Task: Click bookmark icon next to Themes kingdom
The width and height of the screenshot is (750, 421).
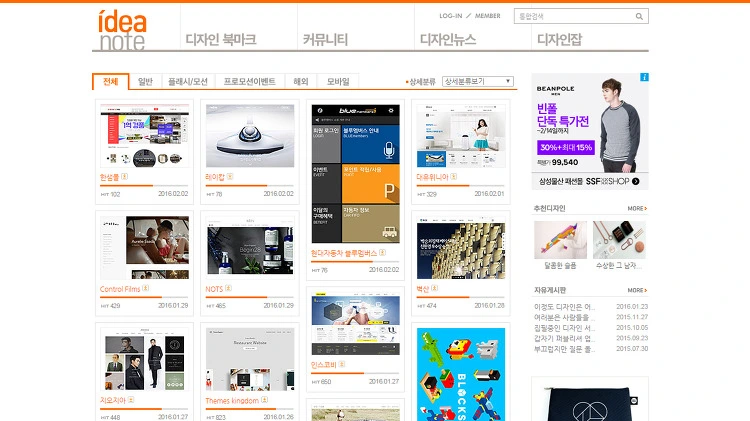Action: [265, 399]
